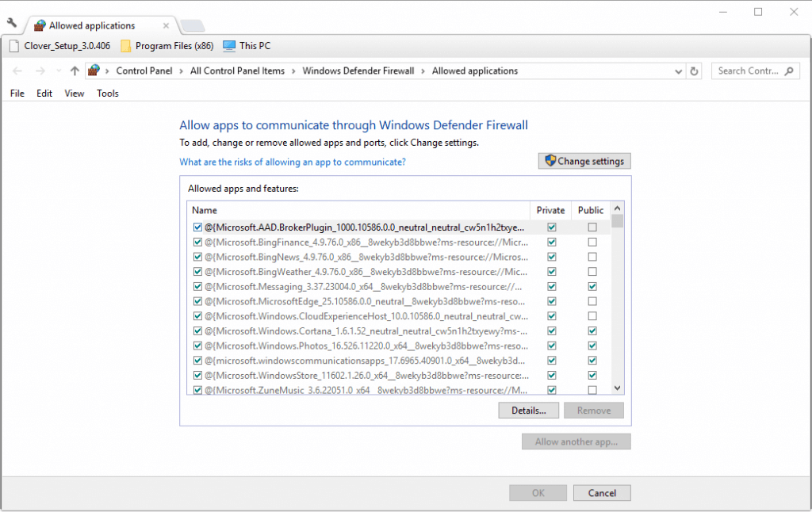Sort list by Name column header
This screenshot has height=512, width=812.
(358, 210)
